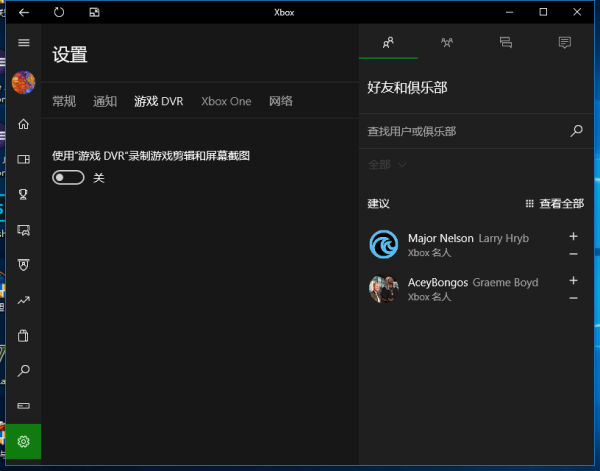600x471 pixels.
Task: Go to Home in sidebar
Action: [x=24, y=124]
